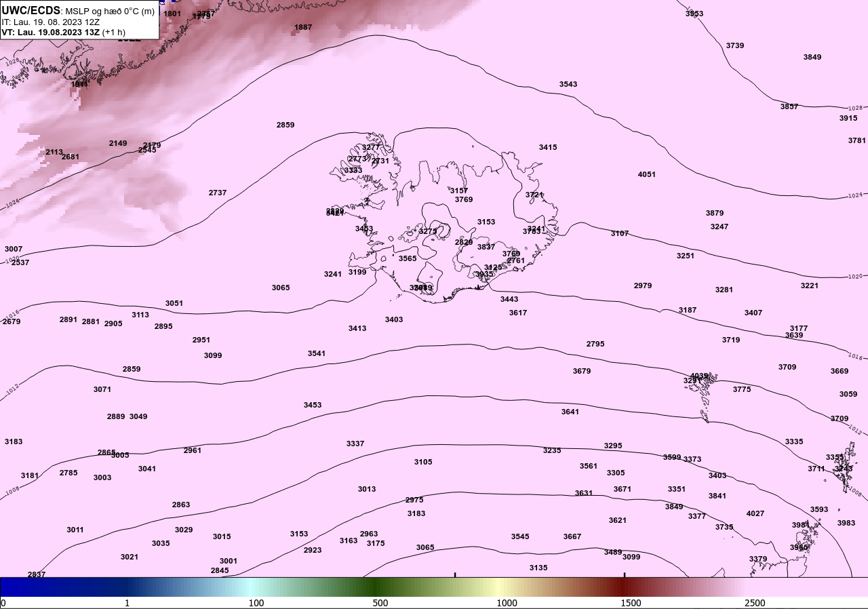Click the map value 3561
The width and height of the screenshot is (868, 609).
pyautogui.click(x=589, y=466)
